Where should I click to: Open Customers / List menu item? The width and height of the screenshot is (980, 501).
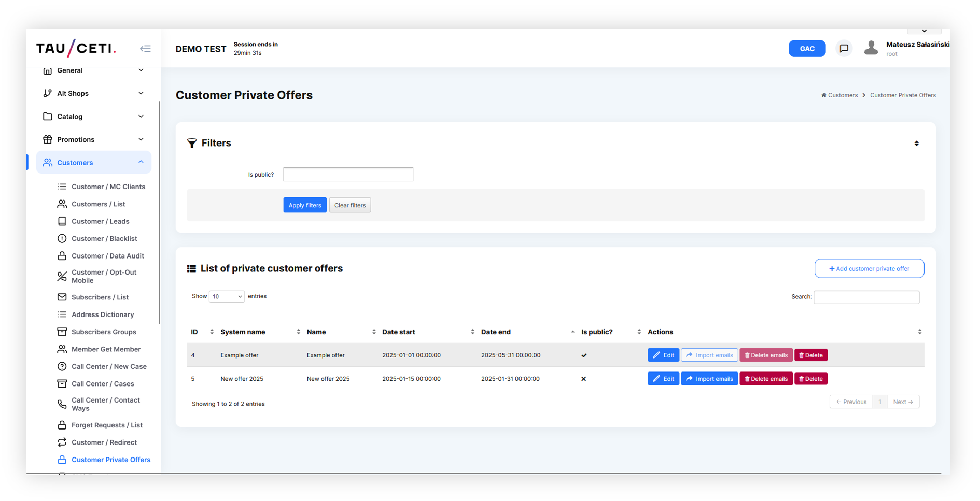(x=98, y=204)
